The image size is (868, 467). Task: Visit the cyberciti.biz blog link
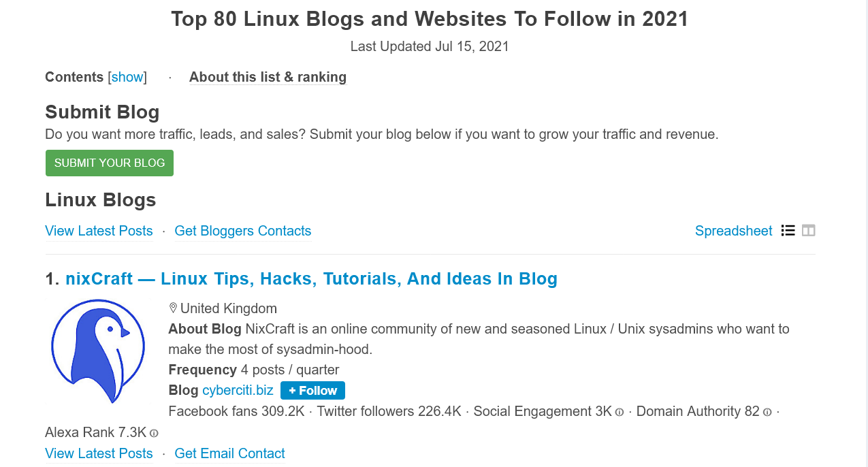[x=238, y=390]
